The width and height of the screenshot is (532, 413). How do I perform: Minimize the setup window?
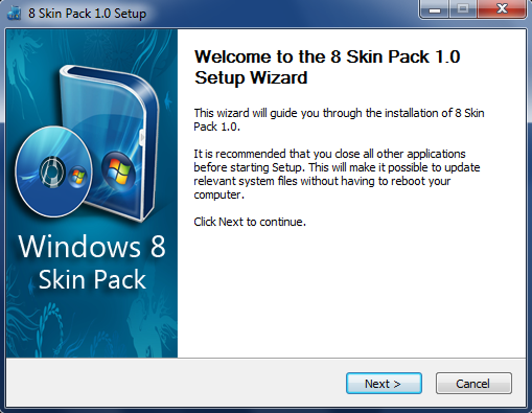434,9
